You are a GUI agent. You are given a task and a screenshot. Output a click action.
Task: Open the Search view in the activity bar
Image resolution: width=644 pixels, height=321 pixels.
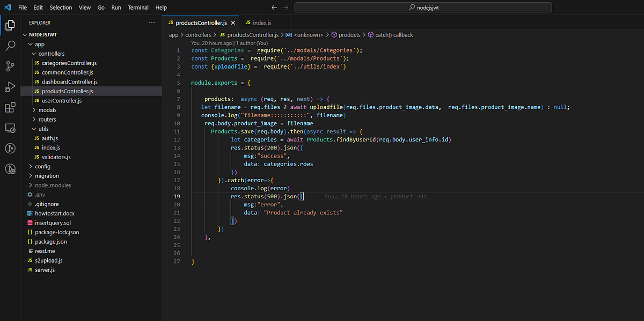[11, 45]
